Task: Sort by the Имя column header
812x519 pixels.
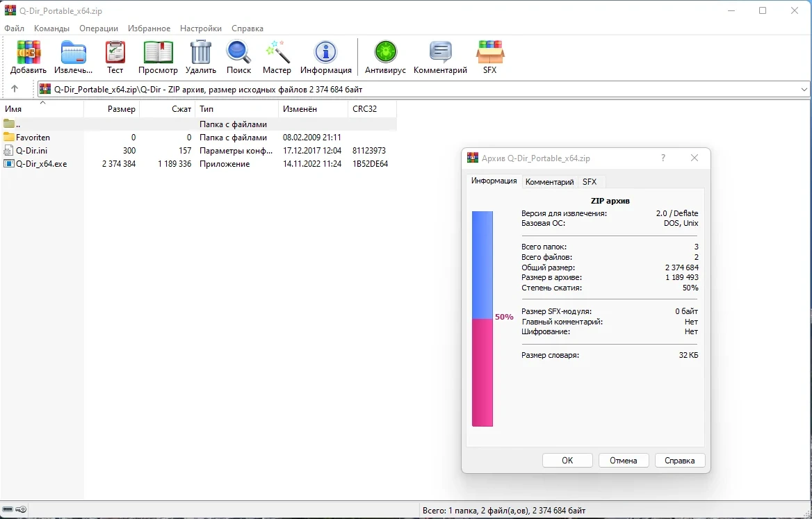Action: click(42, 108)
